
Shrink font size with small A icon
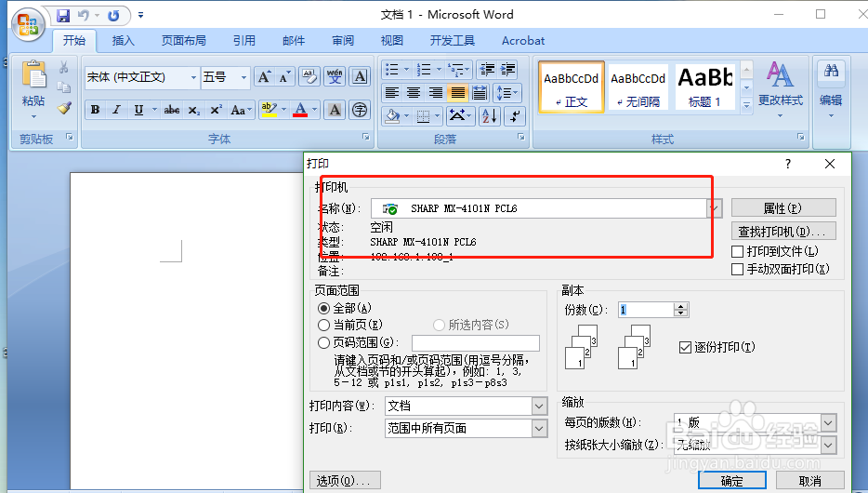284,76
